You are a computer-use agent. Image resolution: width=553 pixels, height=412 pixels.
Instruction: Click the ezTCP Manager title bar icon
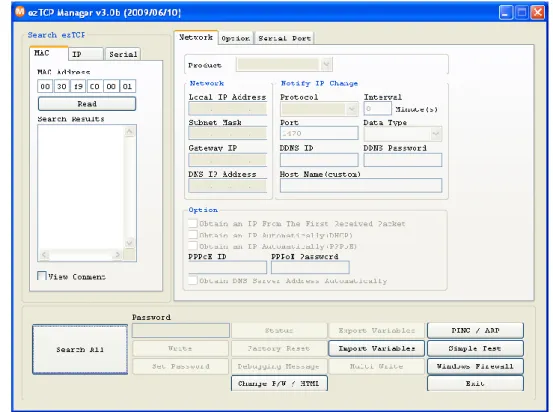pyautogui.click(x=20, y=12)
